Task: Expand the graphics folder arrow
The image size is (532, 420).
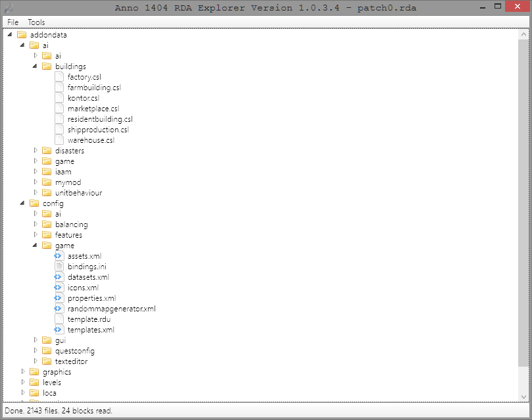Action: tap(23, 371)
